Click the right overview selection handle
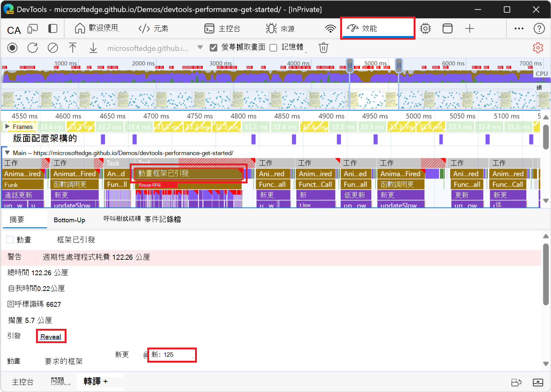Screen dimensions: 551x392 399,65
